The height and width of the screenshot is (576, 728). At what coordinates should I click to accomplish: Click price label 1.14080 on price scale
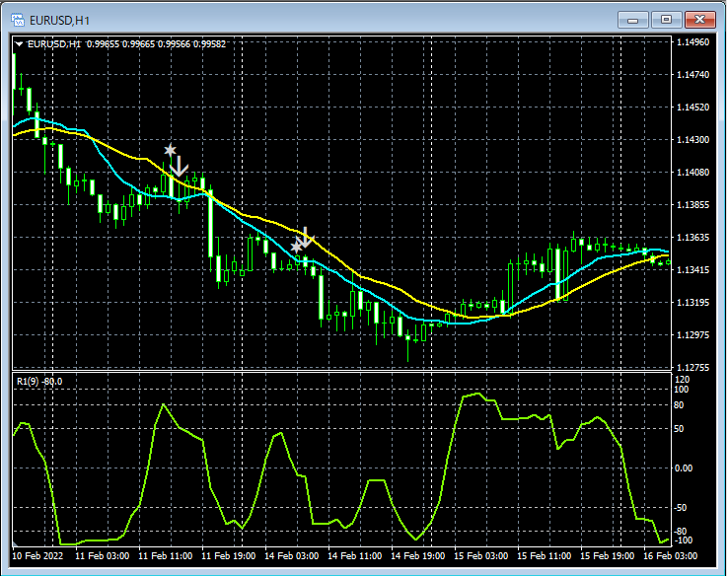tap(693, 173)
